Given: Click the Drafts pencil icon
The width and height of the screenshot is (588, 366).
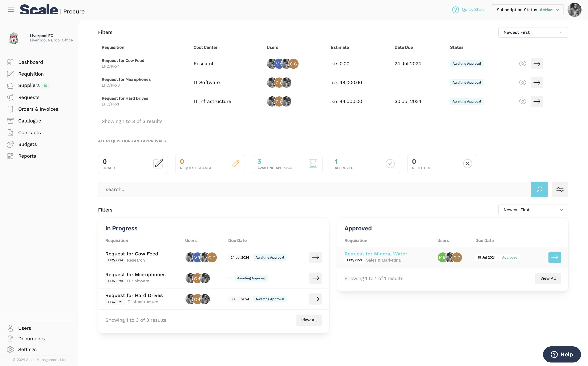Looking at the screenshot, I should click(158, 164).
